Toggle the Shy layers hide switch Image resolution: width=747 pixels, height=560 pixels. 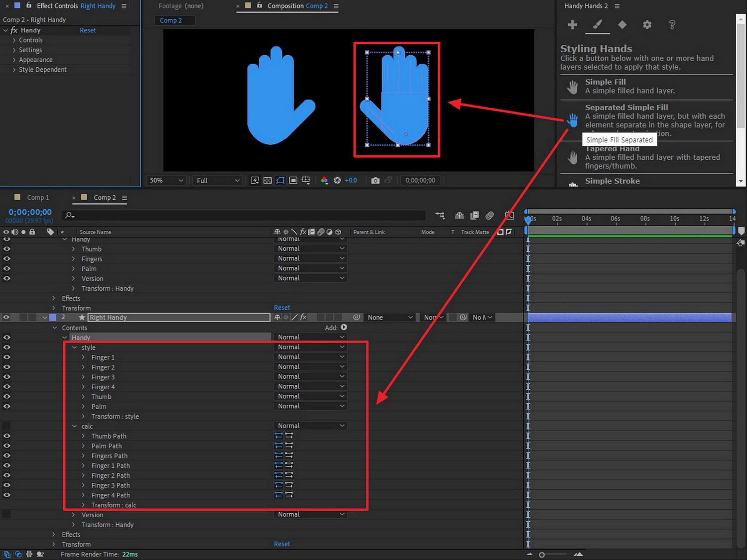tap(459, 215)
